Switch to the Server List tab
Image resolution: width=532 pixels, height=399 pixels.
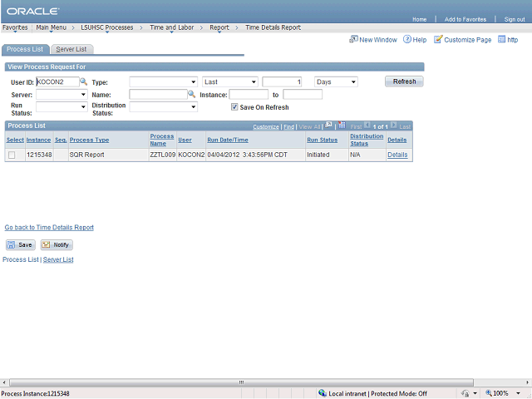(x=70, y=50)
